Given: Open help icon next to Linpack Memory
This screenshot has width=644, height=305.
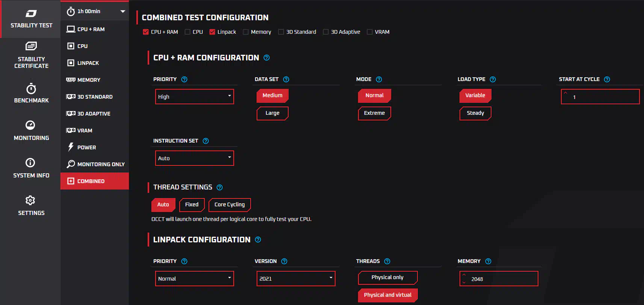Looking at the screenshot, I should tap(488, 261).
